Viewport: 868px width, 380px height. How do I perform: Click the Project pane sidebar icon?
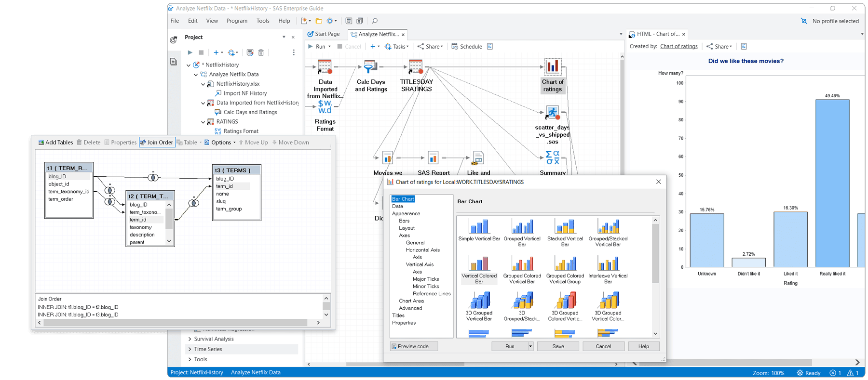click(173, 40)
